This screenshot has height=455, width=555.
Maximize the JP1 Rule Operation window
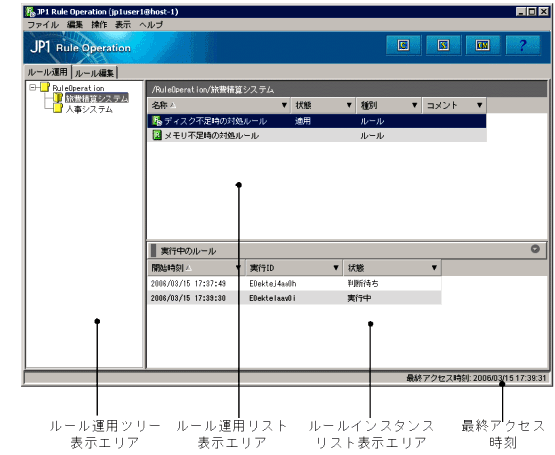point(531,12)
